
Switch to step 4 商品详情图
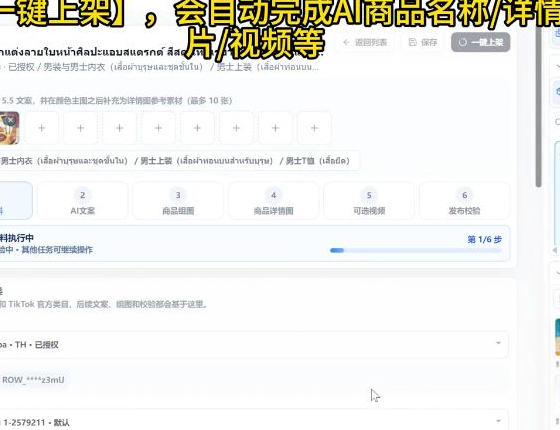point(274,201)
